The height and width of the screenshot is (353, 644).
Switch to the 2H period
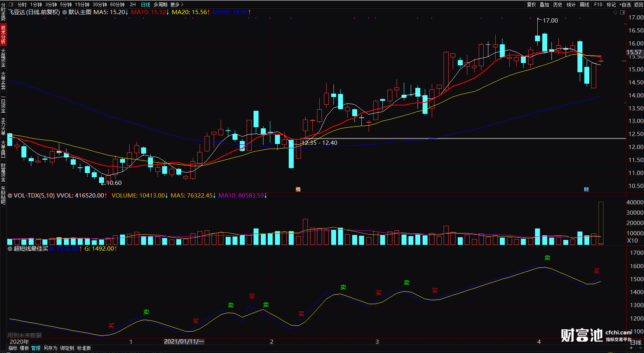click(133, 5)
